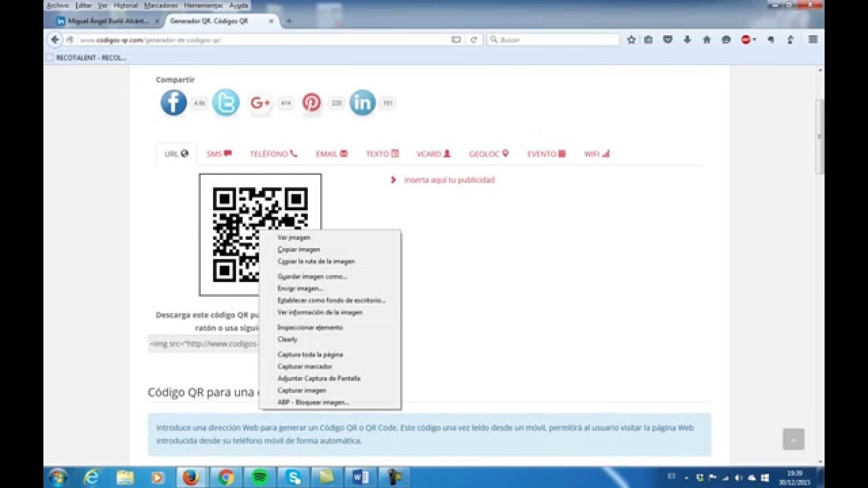Viewport: 868px width, 488px height.
Task: Open Google Chrome from taskbar
Action: pos(226,477)
